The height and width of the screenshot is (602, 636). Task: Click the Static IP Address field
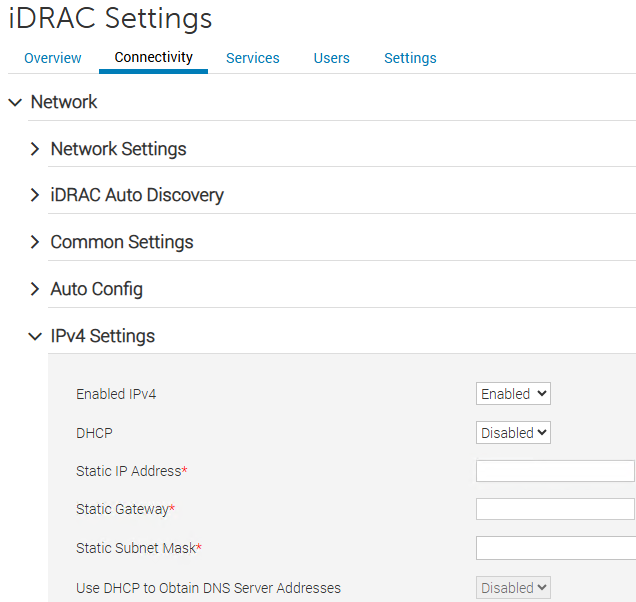(x=555, y=471)
